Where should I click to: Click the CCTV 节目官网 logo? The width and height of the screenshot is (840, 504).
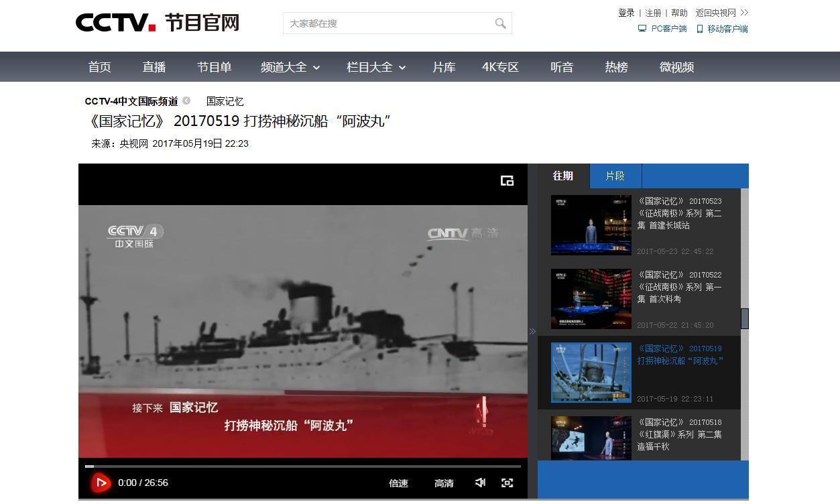coord(158,23)
